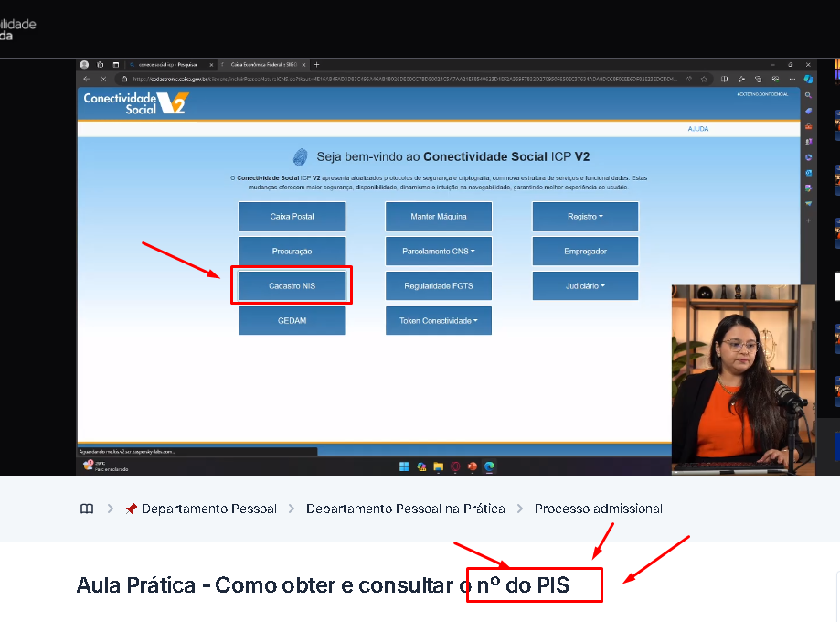Screen dimensions: 840x622
Task: Click the cadastronis.caixa.gov.br address bar
Action: pos(405,79)
